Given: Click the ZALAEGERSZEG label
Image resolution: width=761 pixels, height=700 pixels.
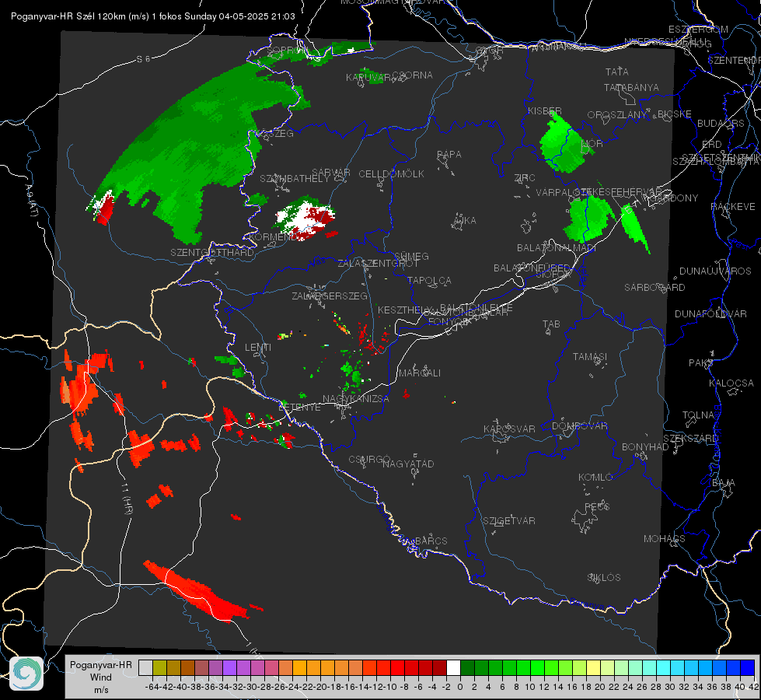Looking at the screenshot, I should click(330, 296).
